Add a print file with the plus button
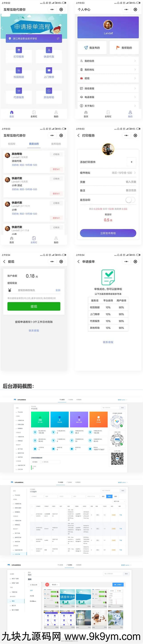143x644 pixels. (x=132, y=162)
